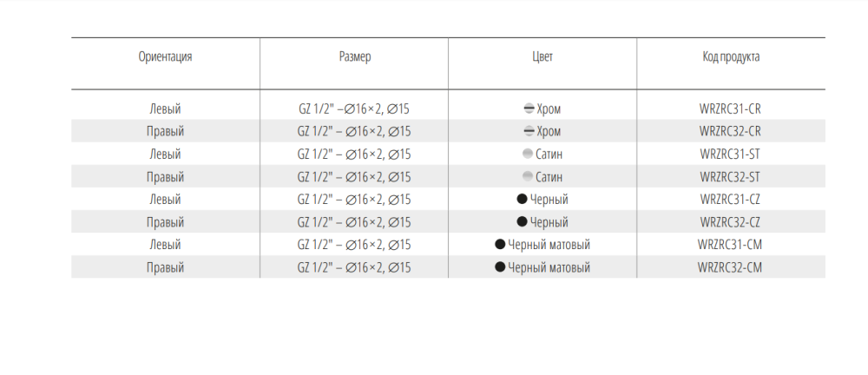This screenshot has height=375, width=868.
Task: Click the Код продукта column header
Action: point(731,57)
